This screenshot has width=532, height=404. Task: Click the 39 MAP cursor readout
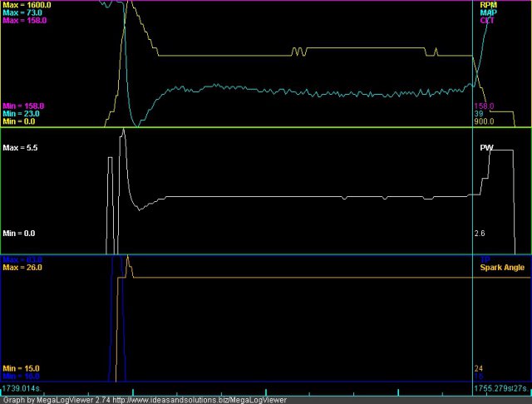478,114
